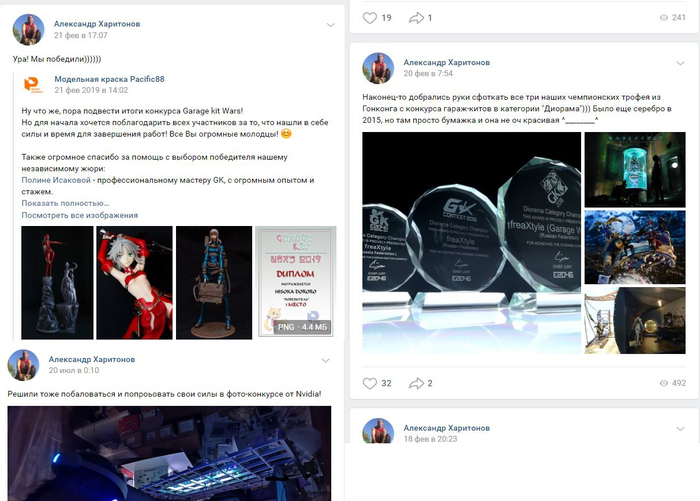The width and height of the screenshot is (700, 501).
Task: Open avatar of 21 фев 17:07 post
Action: pos(29,29)
